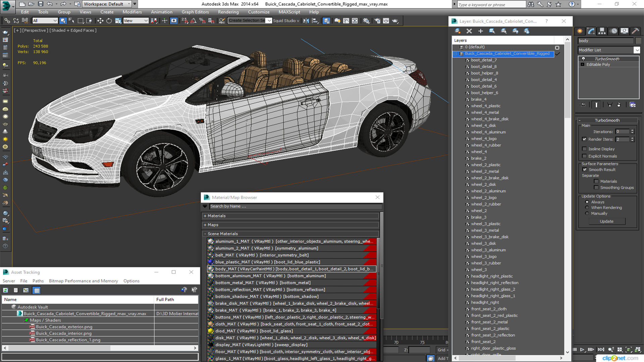Activate the Select Object tool
This screenshot has height=362, width=644.
[x=63, y=21]
